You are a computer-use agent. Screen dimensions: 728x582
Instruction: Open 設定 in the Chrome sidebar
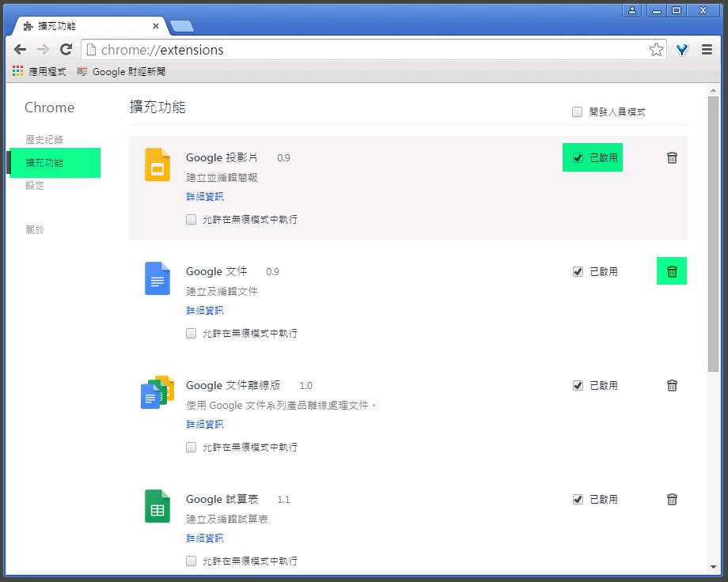[x=35, y=186]
